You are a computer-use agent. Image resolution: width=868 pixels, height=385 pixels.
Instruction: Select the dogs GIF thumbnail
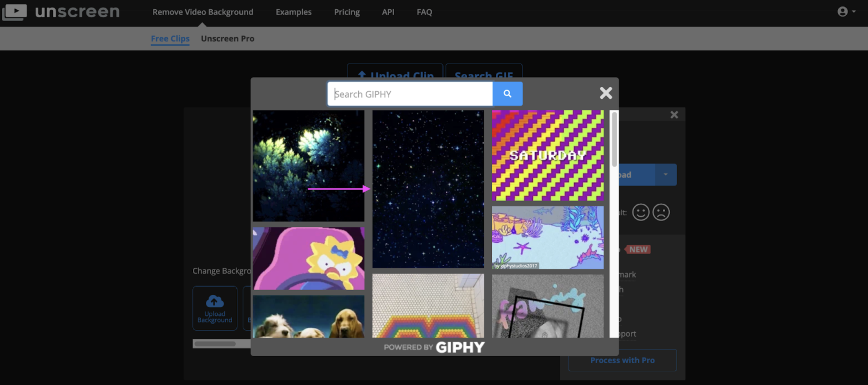tap(308, 316)
